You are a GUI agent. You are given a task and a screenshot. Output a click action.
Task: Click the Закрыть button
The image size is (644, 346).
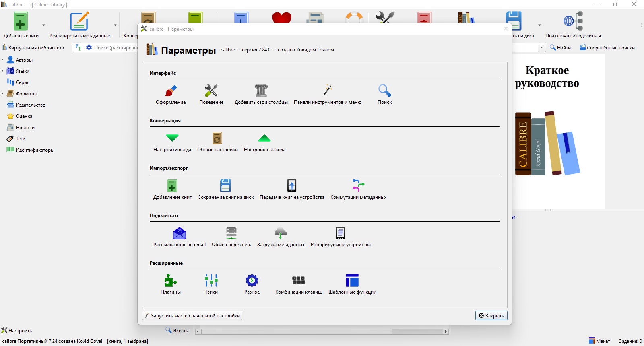pos(491,316)
